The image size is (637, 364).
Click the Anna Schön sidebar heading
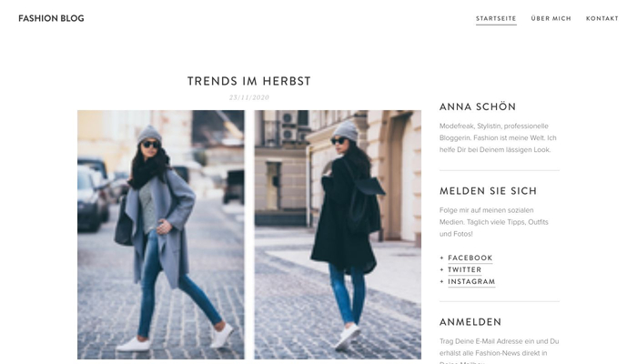click(478, 106)
